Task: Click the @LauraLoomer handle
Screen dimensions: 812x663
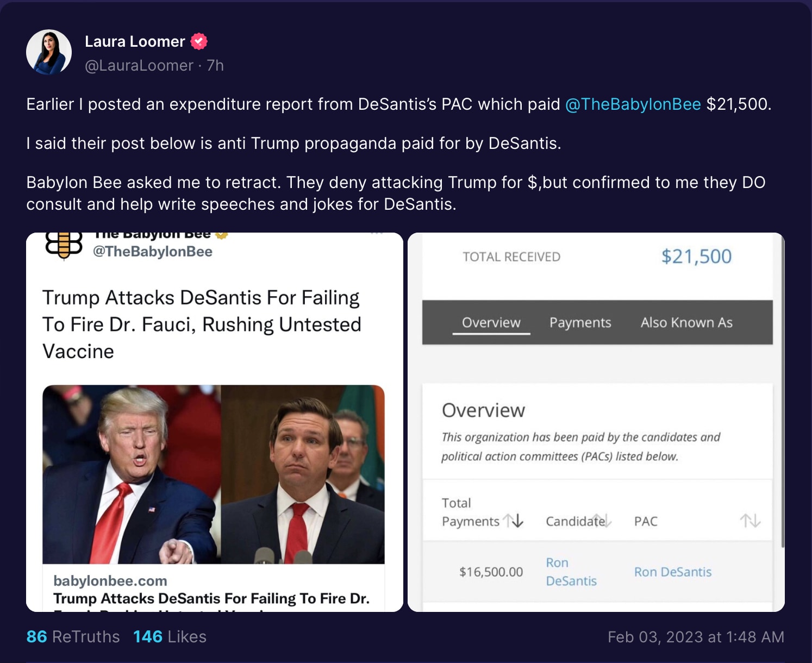Action: pos(139,65)
